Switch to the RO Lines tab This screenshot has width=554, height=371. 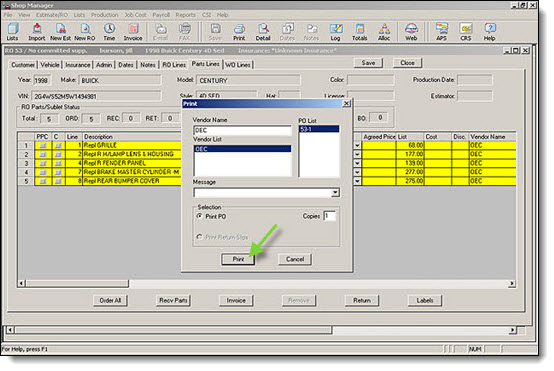point(174,65)
